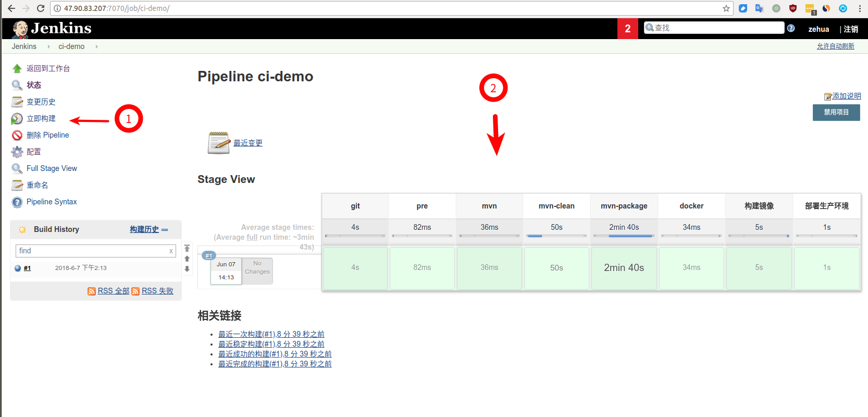Expand the ci-demo breadcrumb arrow menu

tap(96, 46)
